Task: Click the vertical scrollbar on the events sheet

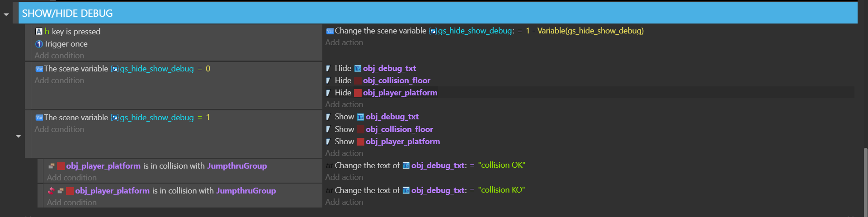Action: pos(865,180)
